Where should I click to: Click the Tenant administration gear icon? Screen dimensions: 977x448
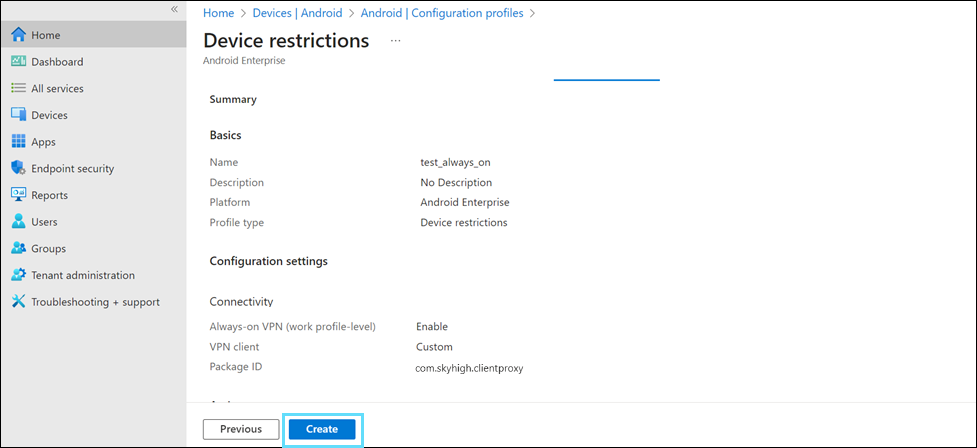tap(18, 275)
